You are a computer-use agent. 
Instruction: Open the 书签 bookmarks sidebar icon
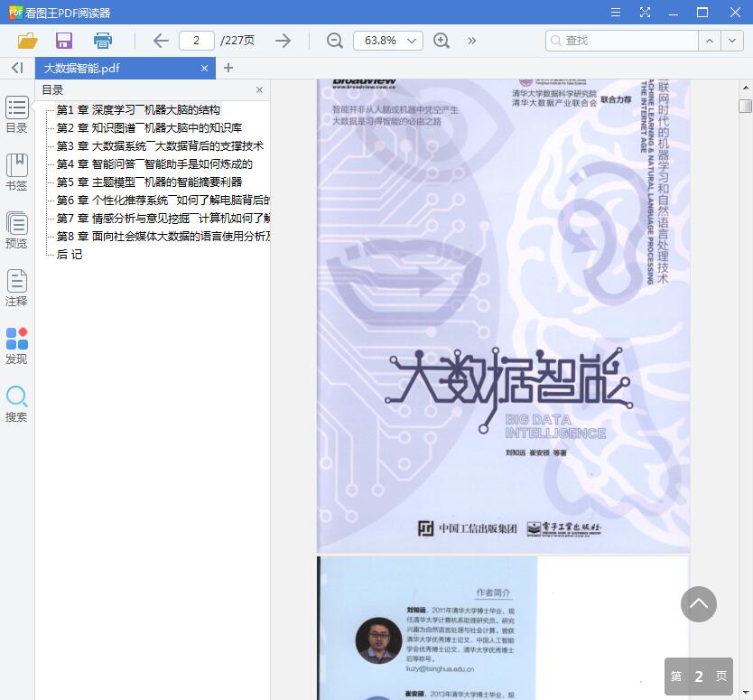[x=17, y=172]
